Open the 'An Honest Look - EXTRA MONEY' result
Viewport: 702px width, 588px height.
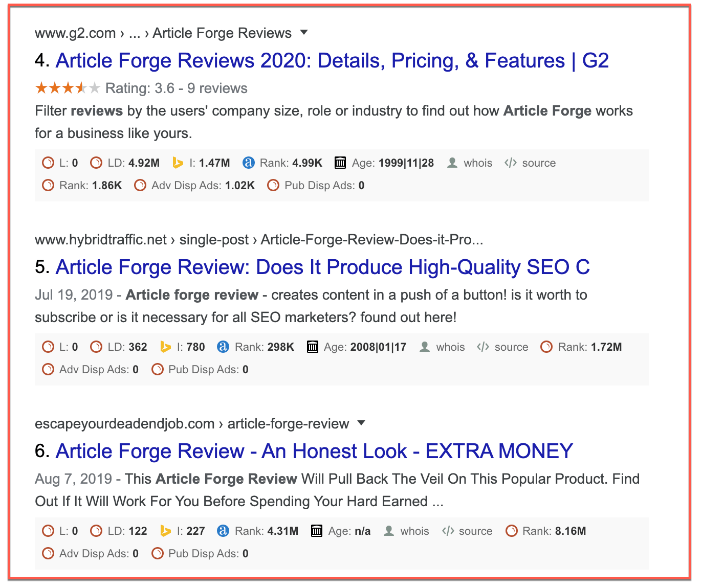tap(314, 451)
